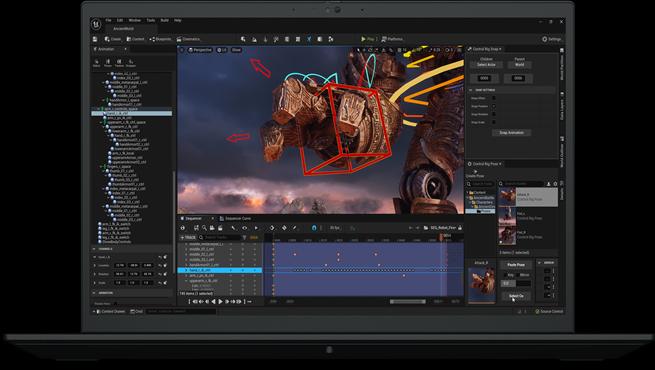Click the sequencer Render Movie clapboard icon

pyautogui.click(x=220, y=228)
